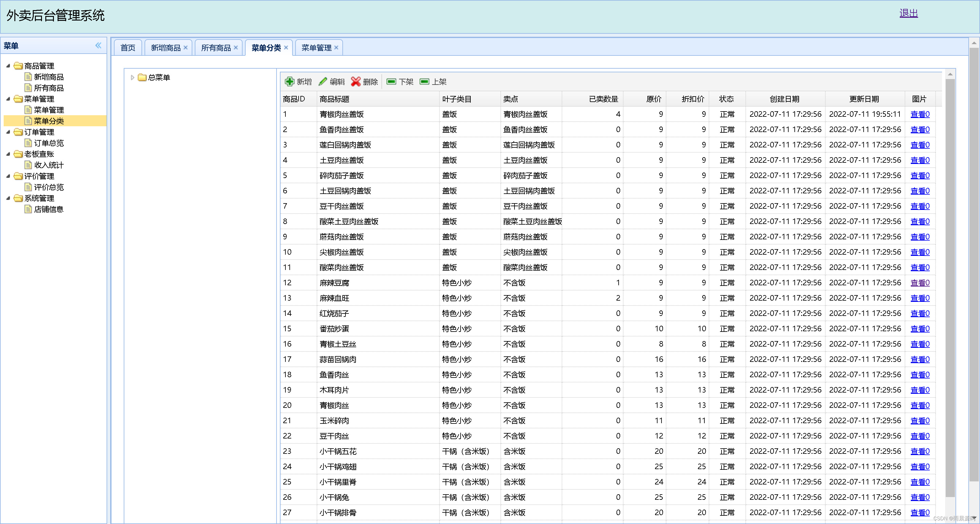Collapse the 系统管理 tree node

tap(8, 198)
